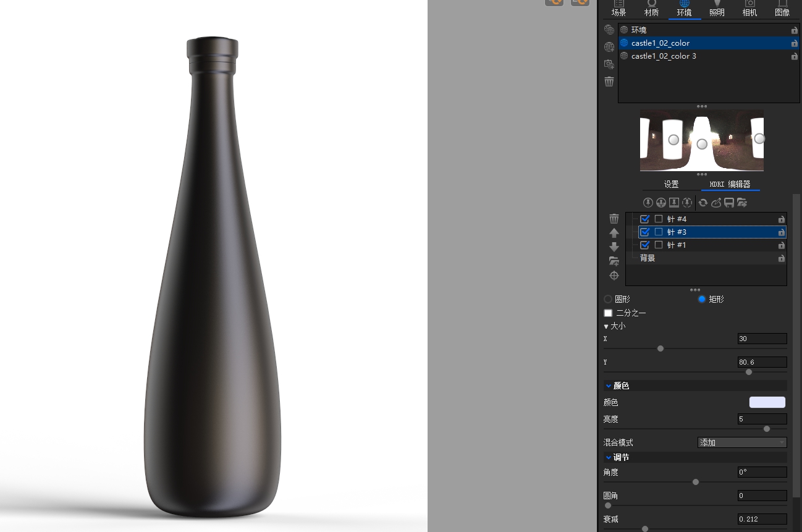Click the refresh HDRI icon

703,203
